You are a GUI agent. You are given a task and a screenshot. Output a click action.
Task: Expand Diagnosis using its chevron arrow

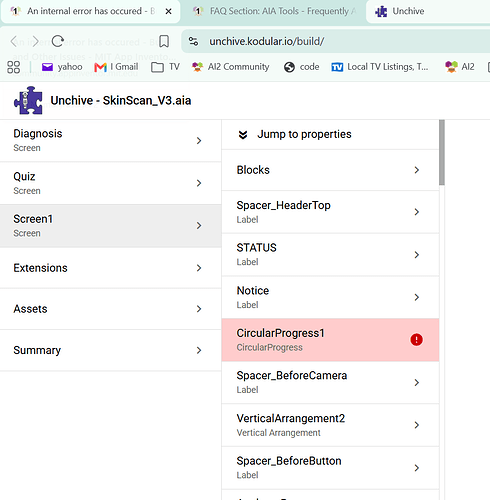199,141
